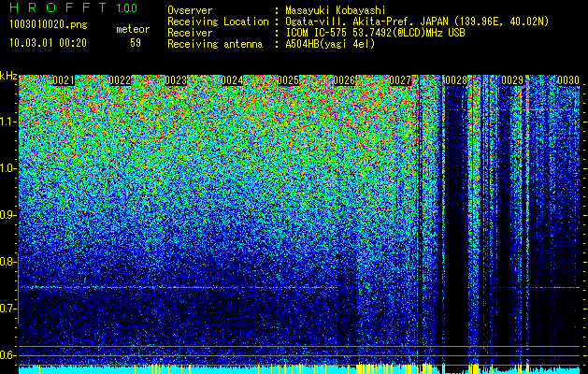Image resolution: width=588 pixels, height=374 pixels.
Task: Click the Ovserver field label
Action: (x=190, y=10)
